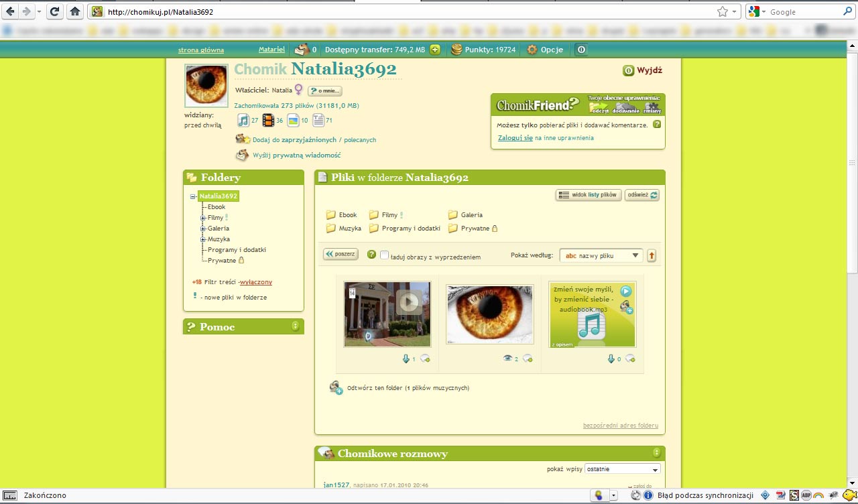This screenshot has width=858, height=504.
Task: Expand the Filmy folder in the tree
Action: tap(202, 218)
